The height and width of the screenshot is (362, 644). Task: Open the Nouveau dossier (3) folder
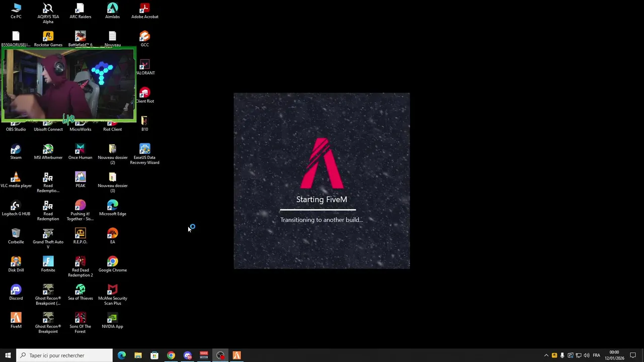tap(113, 183)
